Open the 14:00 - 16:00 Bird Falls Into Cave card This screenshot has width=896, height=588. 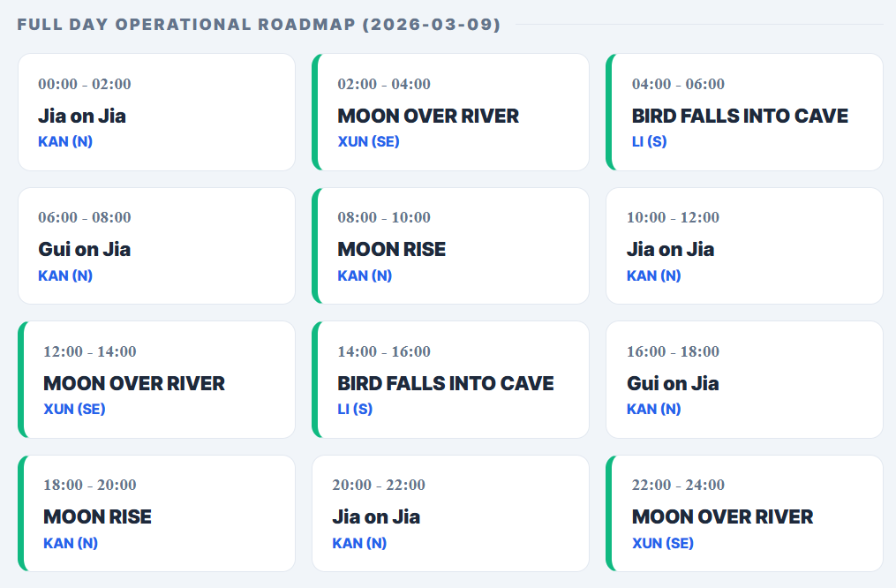[x=450, y=380]
